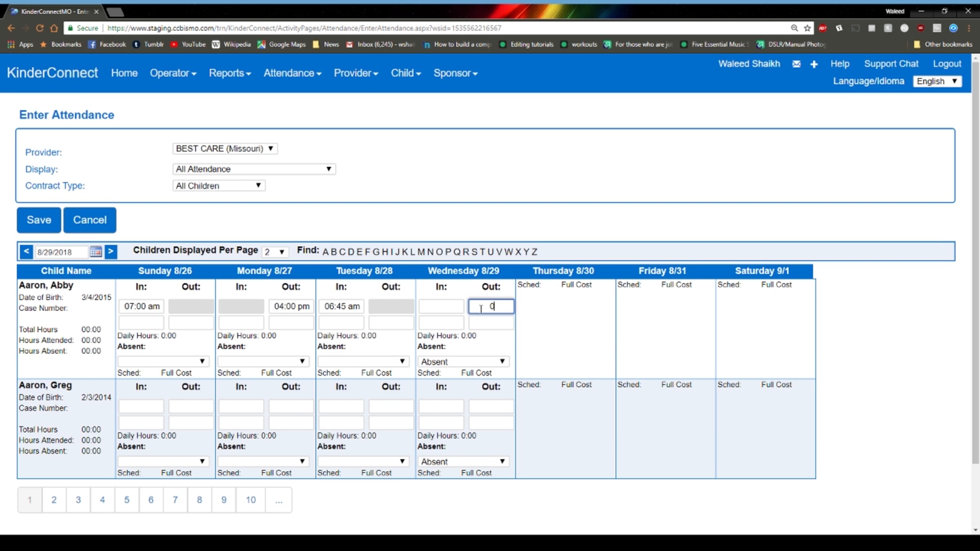The width and height of the screenshot is (980, 551).
Task: Bookmark this page with star icon
Action: 807,28
